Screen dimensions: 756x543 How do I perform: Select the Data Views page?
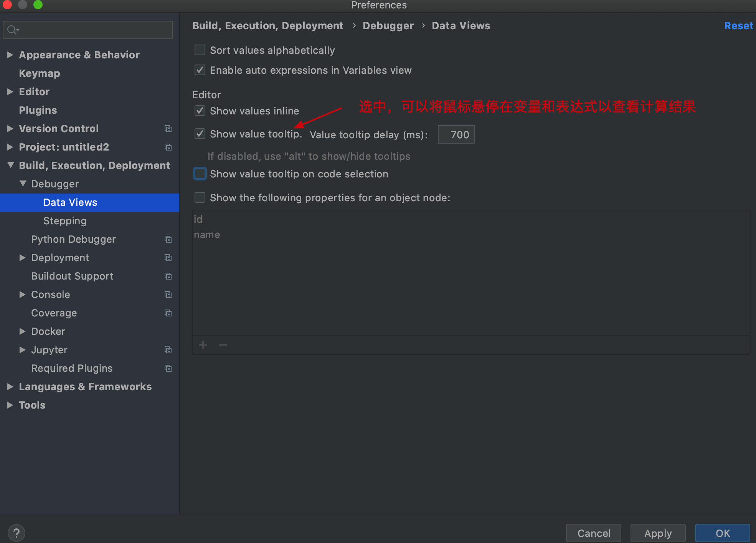pos(89,202)
